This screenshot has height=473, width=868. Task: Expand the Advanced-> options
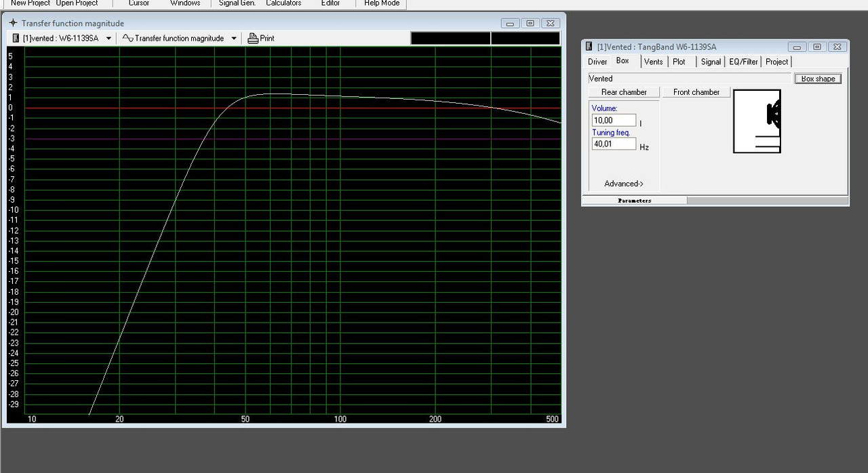[624, 184]
